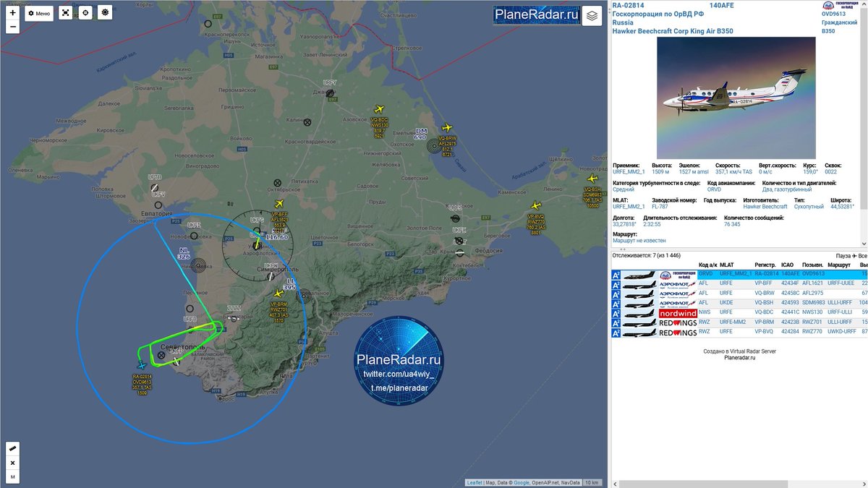Activate the ruler measurement tool
Viewport: 868px width, 488px height.
[12, 449]
